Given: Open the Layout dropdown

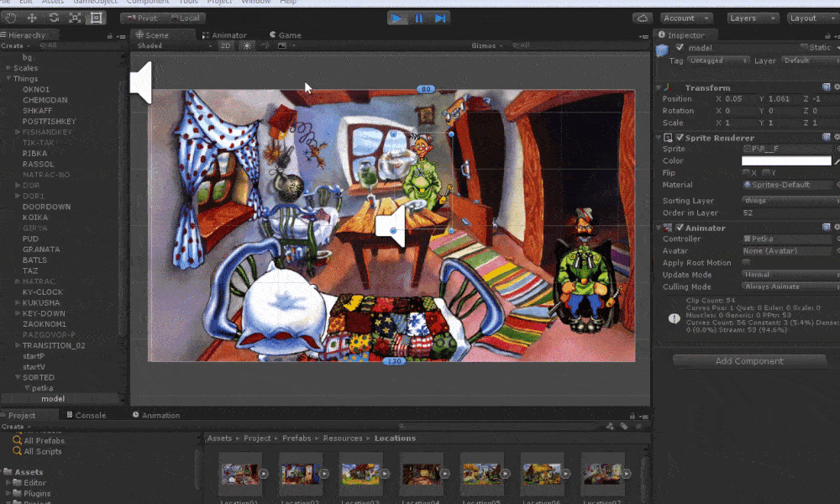Looking at the screenshot, I should pos(812,18).
